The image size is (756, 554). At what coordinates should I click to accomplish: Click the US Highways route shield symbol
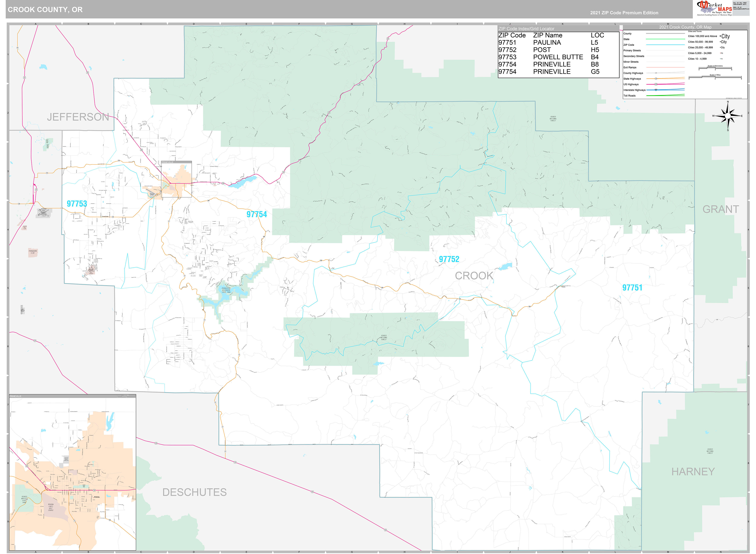(656, 84)
